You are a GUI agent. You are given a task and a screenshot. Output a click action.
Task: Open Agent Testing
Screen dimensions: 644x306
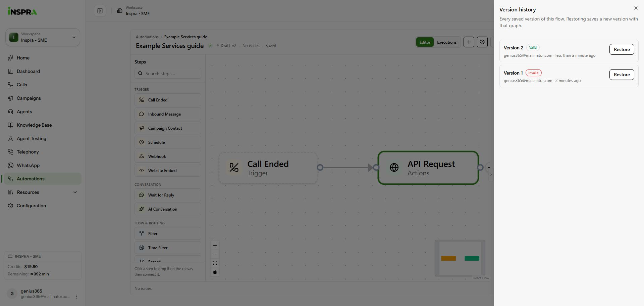pyautogui.click(x=43, y=138)
